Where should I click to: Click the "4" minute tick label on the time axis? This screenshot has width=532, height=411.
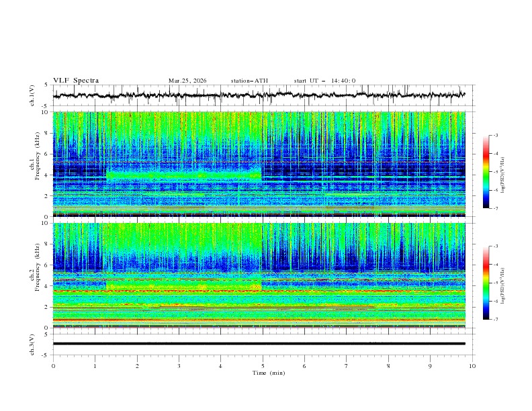[220, 366]
